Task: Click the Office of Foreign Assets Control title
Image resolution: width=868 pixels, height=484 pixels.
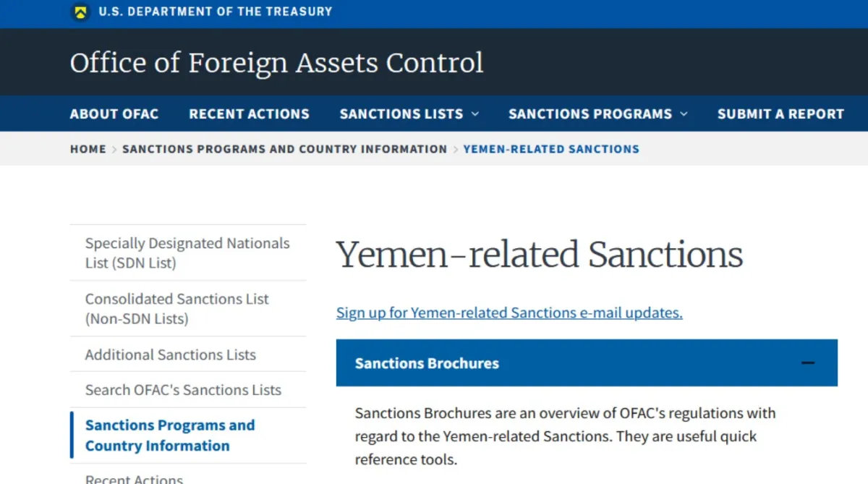Action: (x=276, y=63)
